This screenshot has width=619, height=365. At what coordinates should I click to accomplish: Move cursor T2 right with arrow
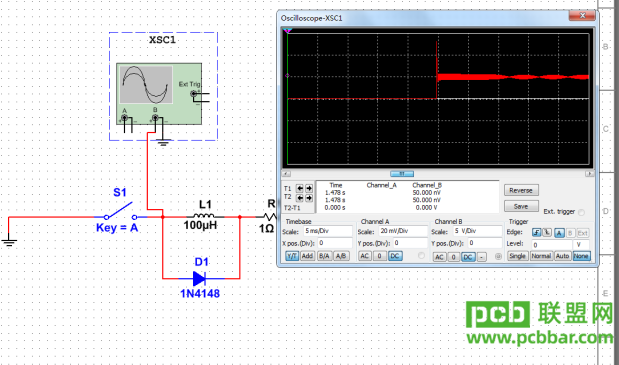click(309, 197)
